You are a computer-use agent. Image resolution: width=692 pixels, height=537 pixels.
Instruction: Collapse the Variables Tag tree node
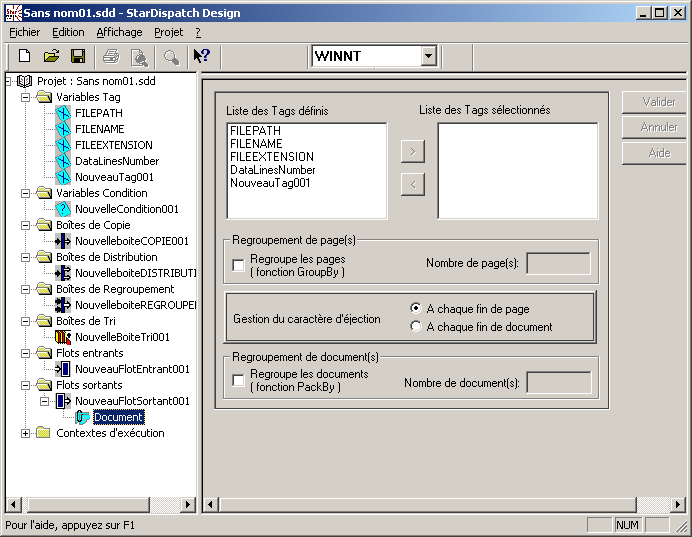pyautogui.click(x=26, y=97)
